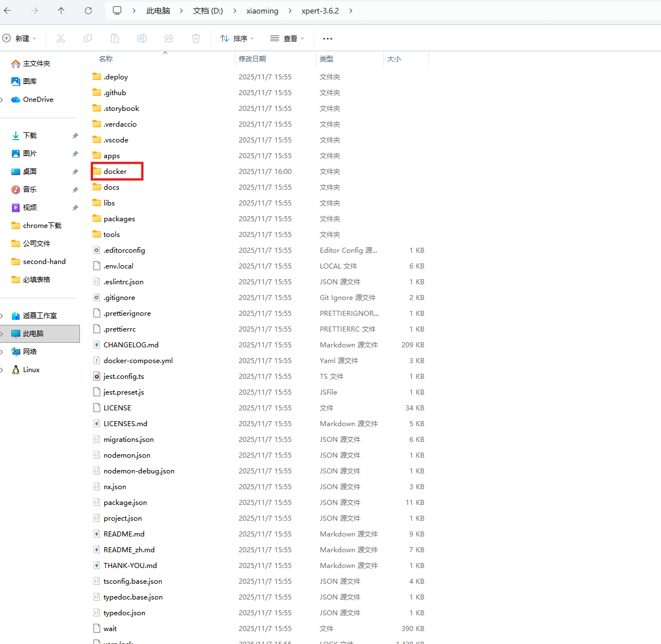The width and height of the screenshot is (661, 644).
Task: Click the Cut scissors icon
Action: tap(61, 38)
